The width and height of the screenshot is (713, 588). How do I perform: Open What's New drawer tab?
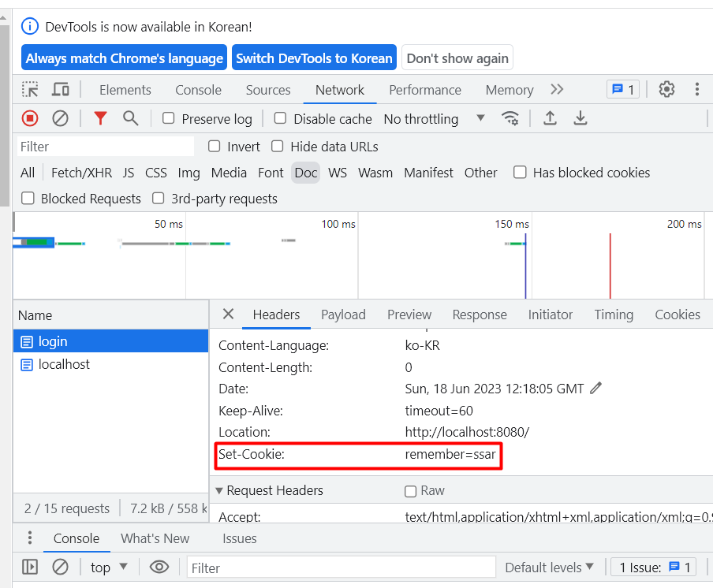coord(155,538)
